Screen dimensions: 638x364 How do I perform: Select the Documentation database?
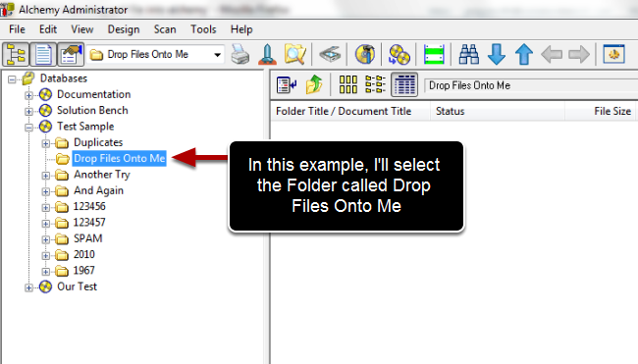pyautogui.click(x=93, y=94)
